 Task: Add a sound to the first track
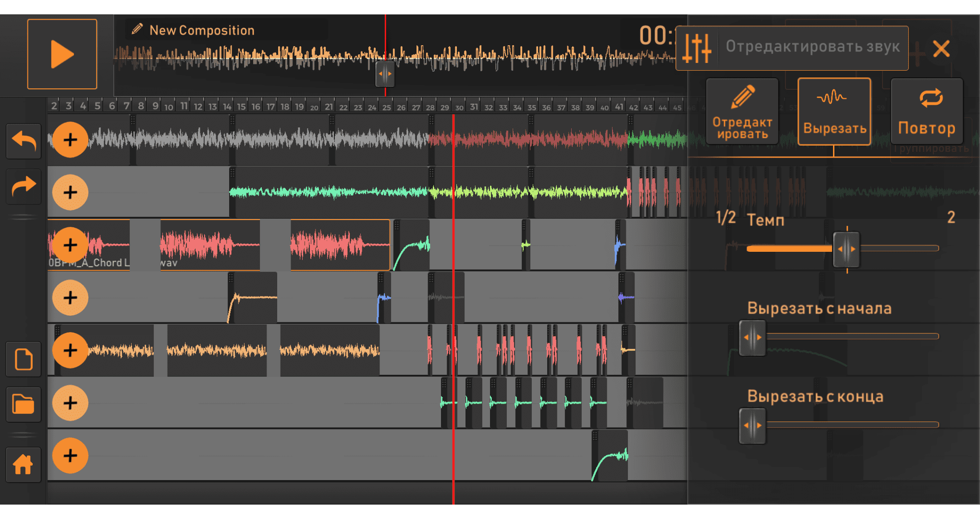[70, 140]
